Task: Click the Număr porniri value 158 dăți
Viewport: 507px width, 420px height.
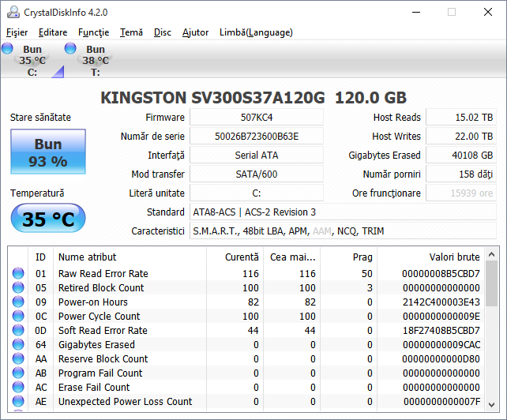Action: [x=461, y=174]
